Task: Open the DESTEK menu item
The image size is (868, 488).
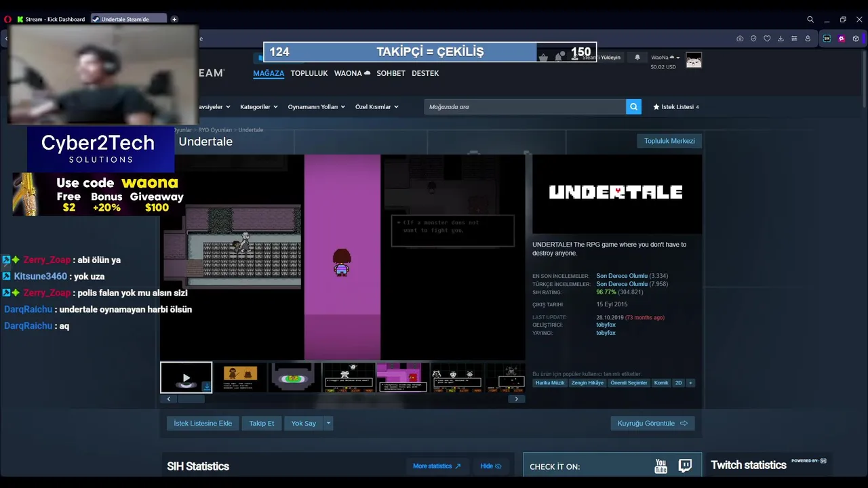Action: click(x=425, y=73)
